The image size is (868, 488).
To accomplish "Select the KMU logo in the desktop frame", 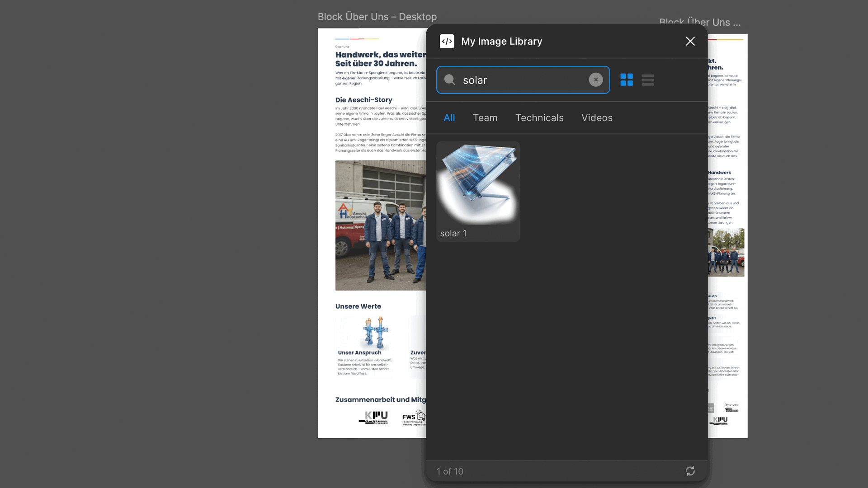I will click(x=374, y=417).
